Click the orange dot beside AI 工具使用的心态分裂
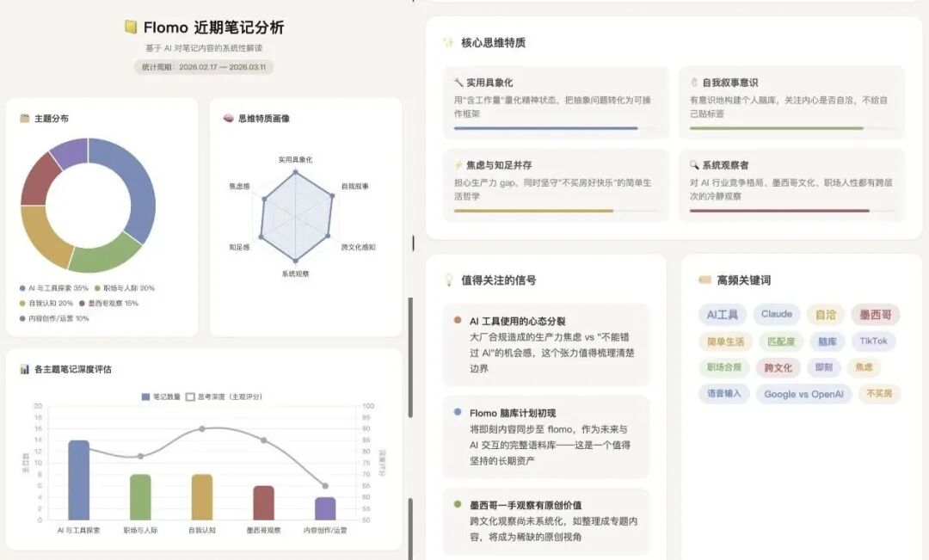Viewport: 929px width, 560px height. (458, 320)
